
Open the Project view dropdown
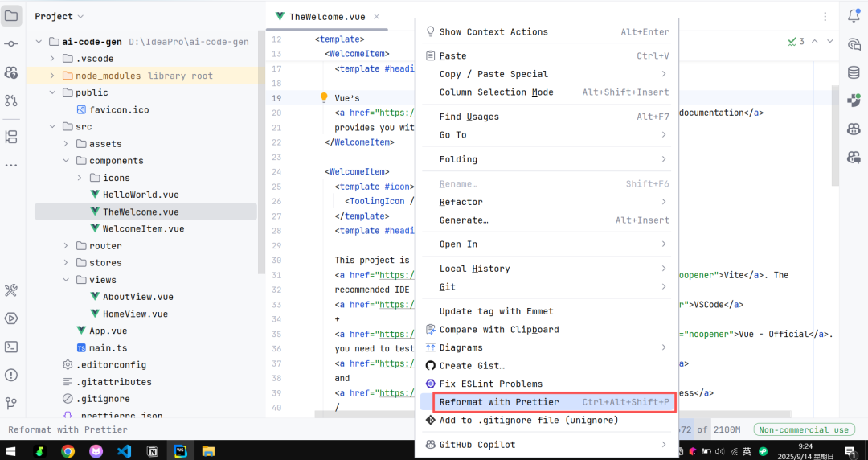[x=59, y=17]
